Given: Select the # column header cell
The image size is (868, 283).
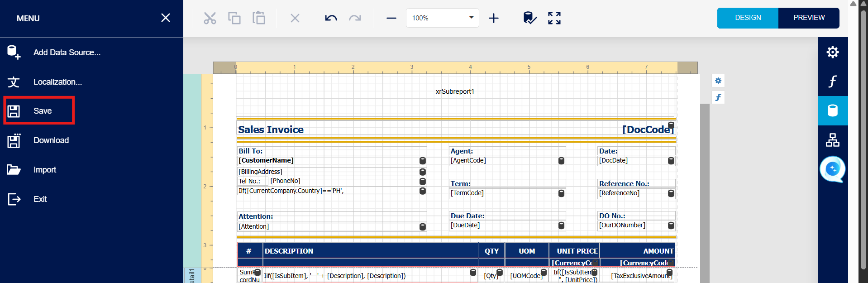Looking at the screenshot, I should 250,251.
